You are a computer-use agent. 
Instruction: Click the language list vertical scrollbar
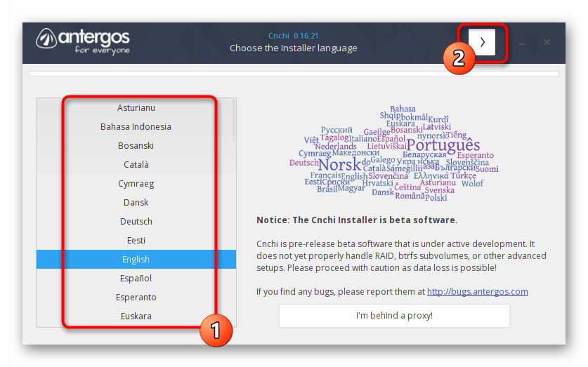233,121
